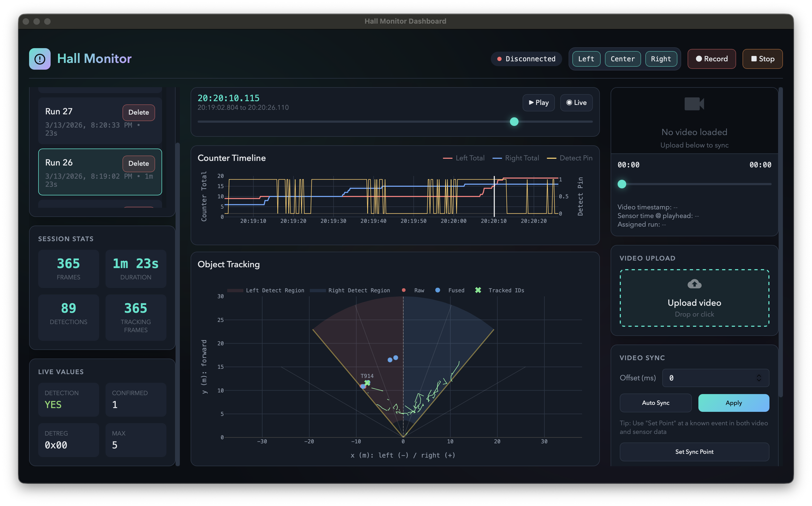812x506 pixels.
Task: Toggle Detect Pin series in legend
Action: pos(570,158)
